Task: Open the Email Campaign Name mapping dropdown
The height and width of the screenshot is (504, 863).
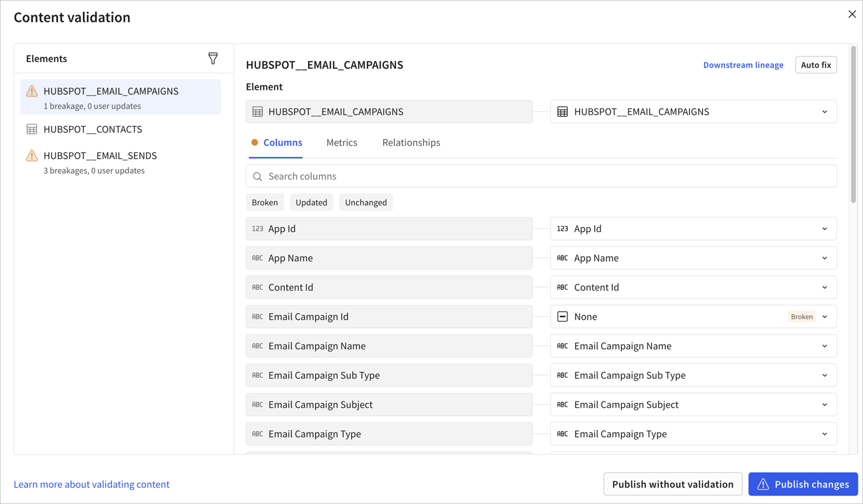Action: (x=825, y=346)
